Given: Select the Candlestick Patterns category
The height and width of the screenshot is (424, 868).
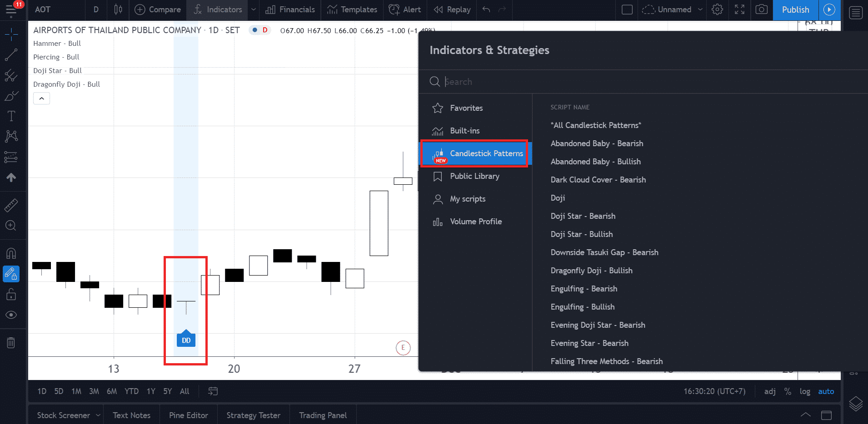Looking at the screenshot, I should [x=475, y=153].
